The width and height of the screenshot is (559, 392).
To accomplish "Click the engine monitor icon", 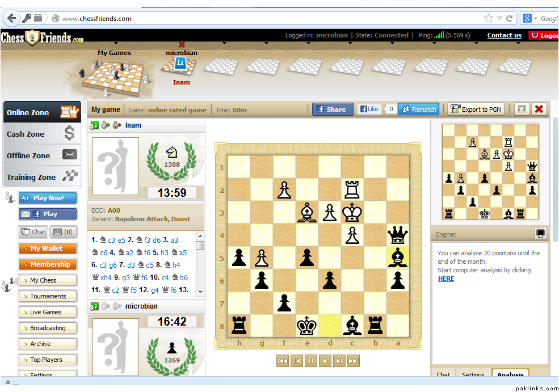I will [x=540, y=233].
